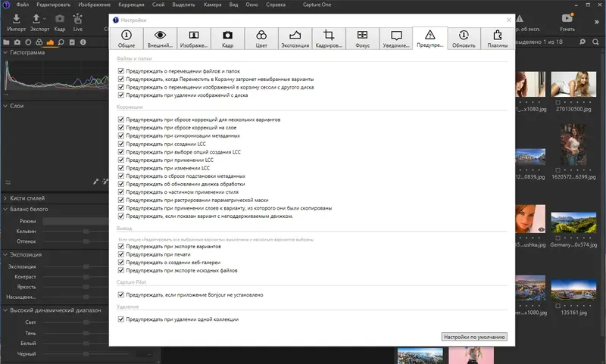606x364 pixels.
Task: Select thumbnail 270130500.jpg
Action: click(573, 84)
